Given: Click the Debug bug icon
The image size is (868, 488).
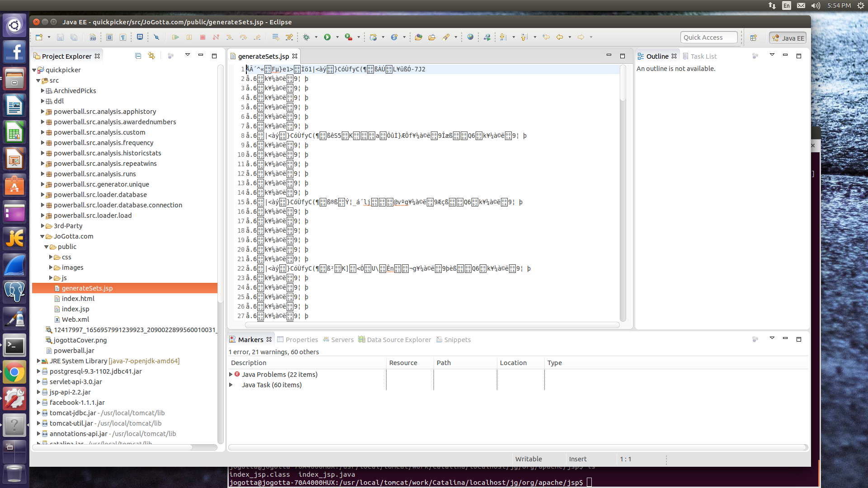Looking at the screenshot, I should 306,37.
